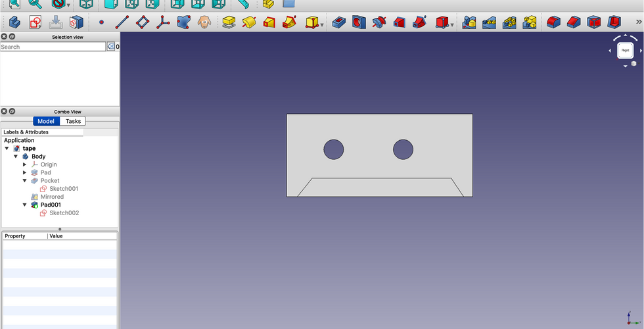The width and height of the screenshot is (644, 329).
Task: Select the Additive pipe tool
Action: (x=290, y=22)
